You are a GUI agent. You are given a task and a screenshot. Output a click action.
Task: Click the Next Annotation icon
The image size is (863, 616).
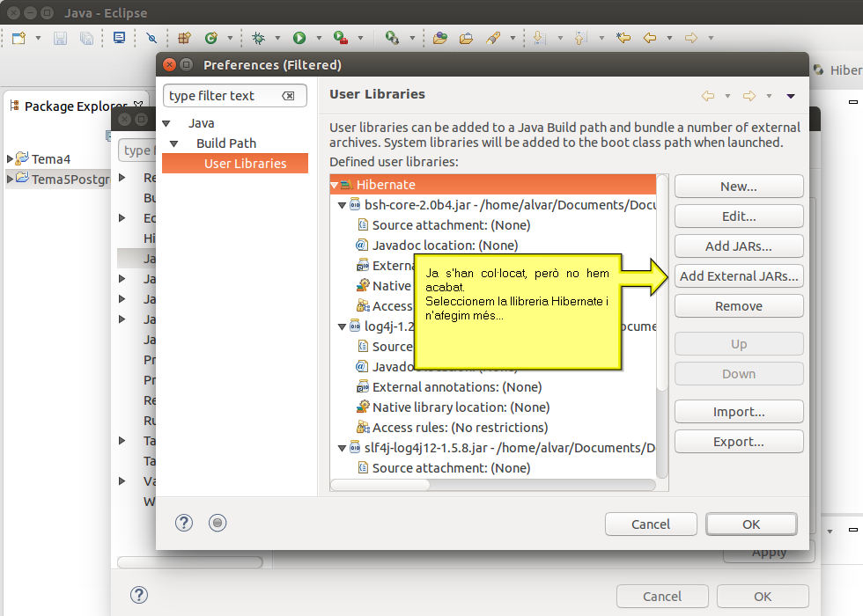(x=540, y=38)
